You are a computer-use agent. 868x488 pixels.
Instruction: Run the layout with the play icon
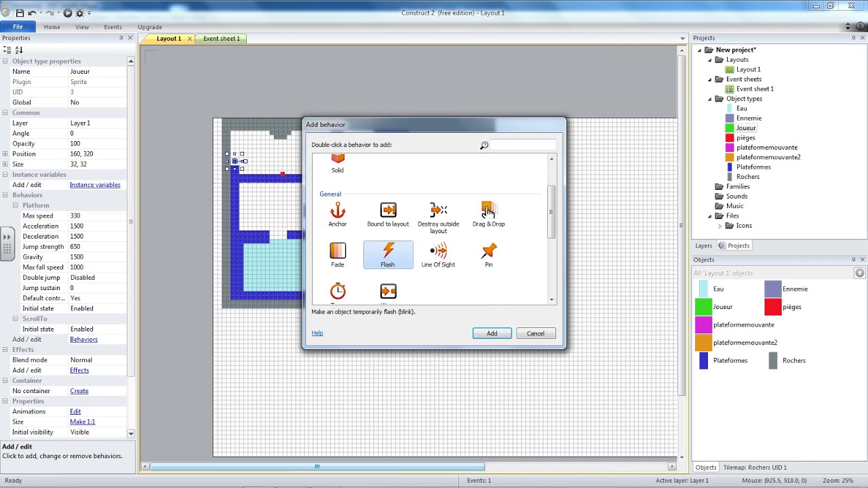point(67,13)
